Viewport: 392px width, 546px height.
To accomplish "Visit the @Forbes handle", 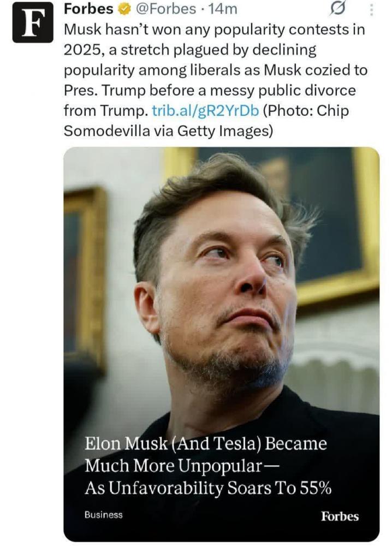I will click(165, 9).
